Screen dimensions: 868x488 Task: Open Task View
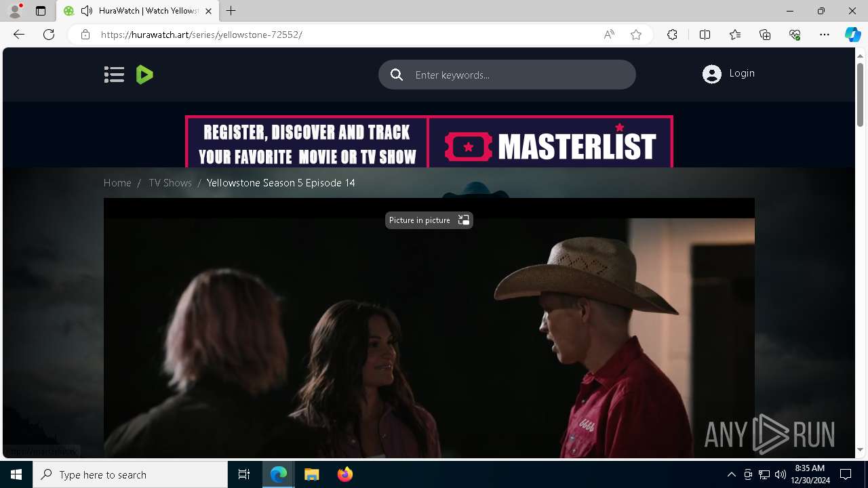[244, 474]
